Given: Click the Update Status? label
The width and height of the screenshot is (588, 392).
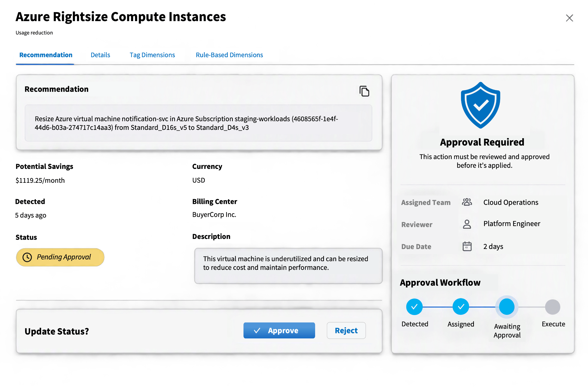Looking at the screenshot, I should click(x=57, y=331).
